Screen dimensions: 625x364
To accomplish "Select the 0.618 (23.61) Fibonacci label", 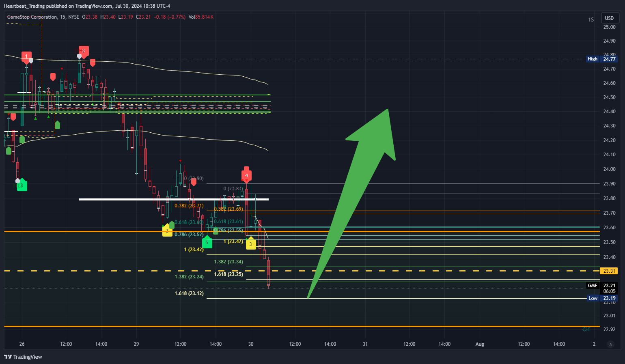I will 228,222.
